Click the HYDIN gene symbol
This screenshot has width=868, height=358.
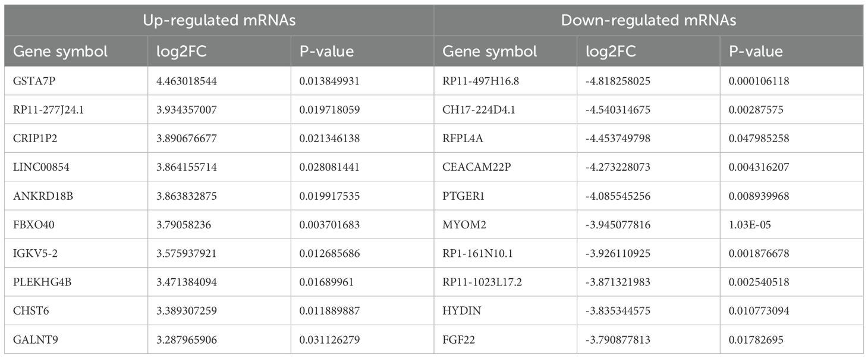click(460, 311)
